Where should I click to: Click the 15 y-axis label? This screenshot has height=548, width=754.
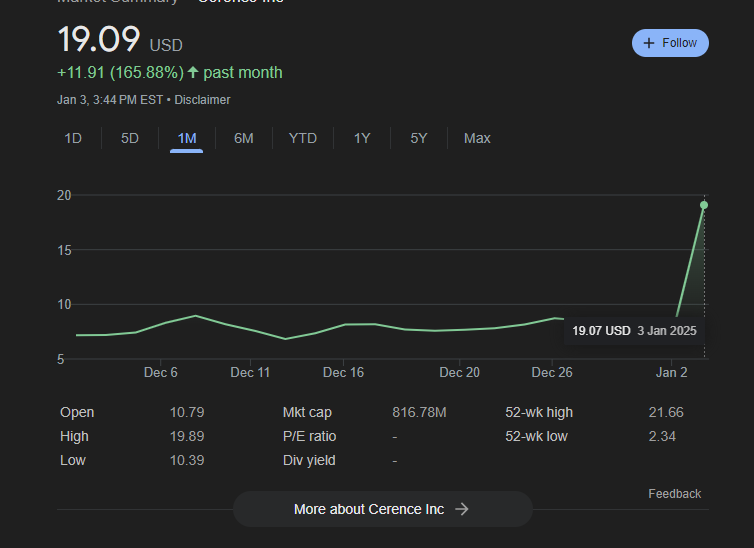(x=64, y=250)
